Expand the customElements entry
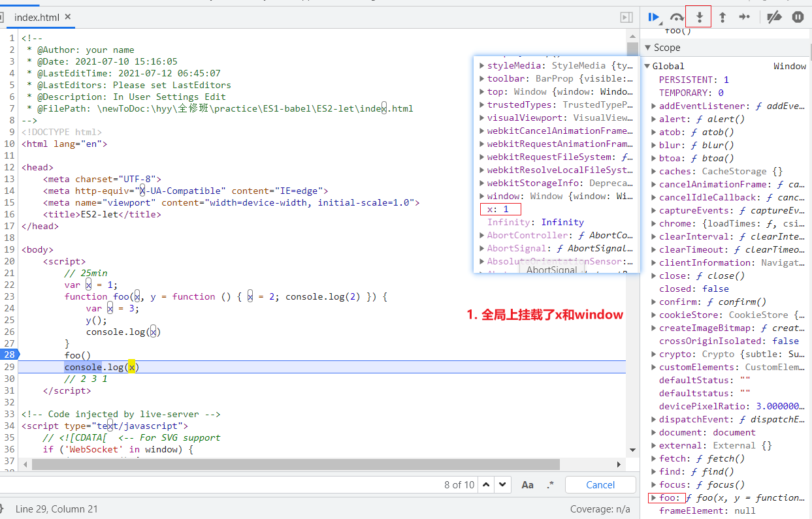 [x=655, y=367]
